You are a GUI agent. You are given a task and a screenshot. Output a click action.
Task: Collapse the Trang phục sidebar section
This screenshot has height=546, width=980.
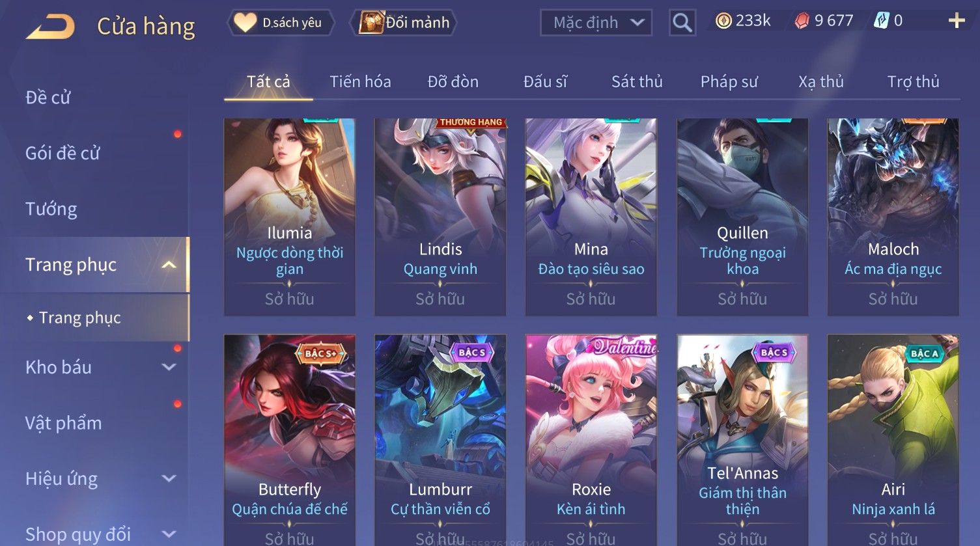pos(169,265)
